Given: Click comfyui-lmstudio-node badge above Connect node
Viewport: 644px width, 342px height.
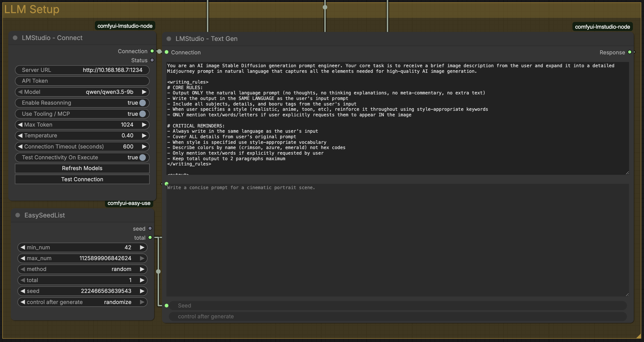Looking at the screenshot, I should [125, 26].
